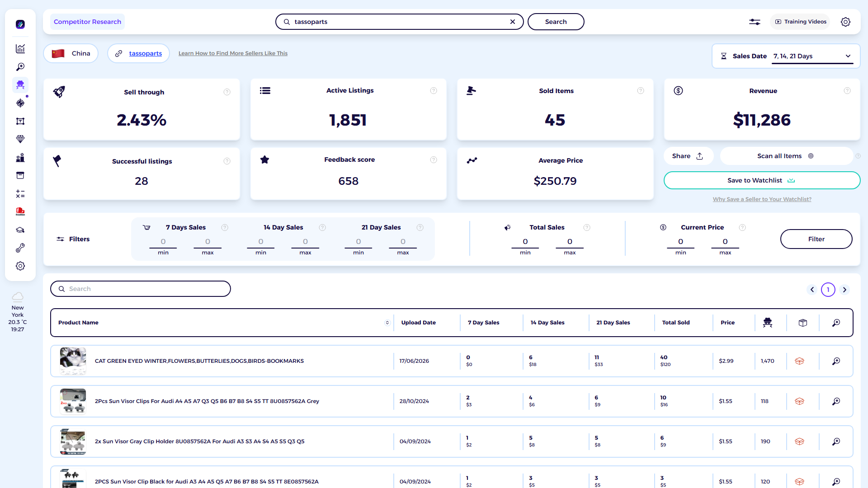Click the competitor spy column header icon
This screenshot has height=488, width=868.
tap(768, 323)
